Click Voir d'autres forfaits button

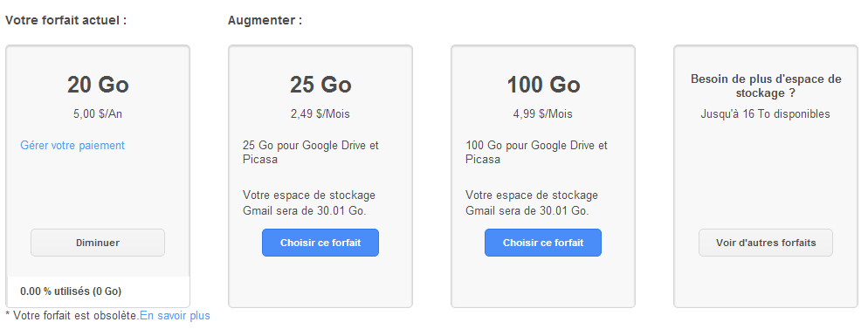tap(766, 243)
